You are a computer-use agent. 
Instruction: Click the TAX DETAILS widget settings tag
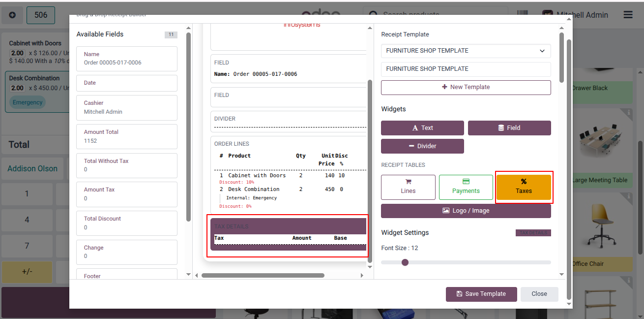pos(533,233)
